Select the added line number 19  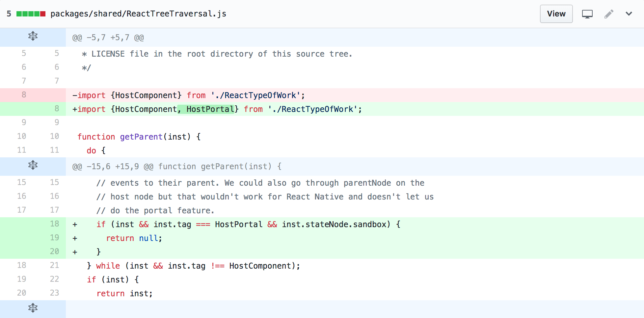coord(54,238)
